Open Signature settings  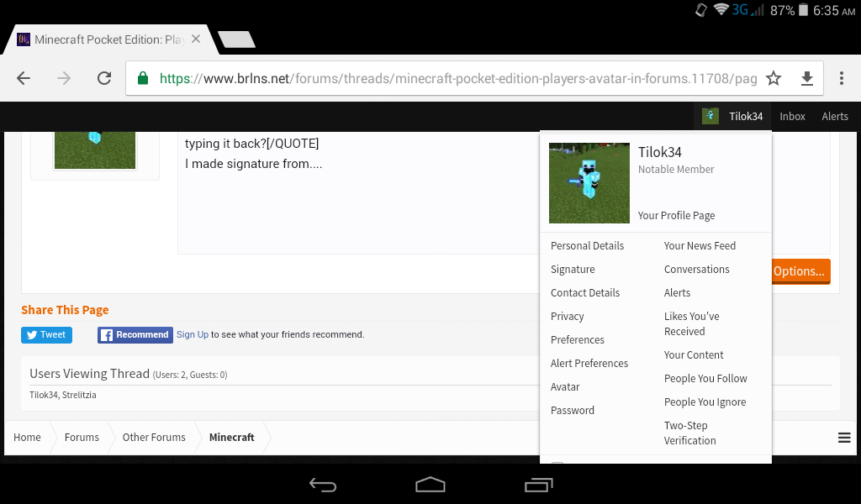(x=573, y=270)
